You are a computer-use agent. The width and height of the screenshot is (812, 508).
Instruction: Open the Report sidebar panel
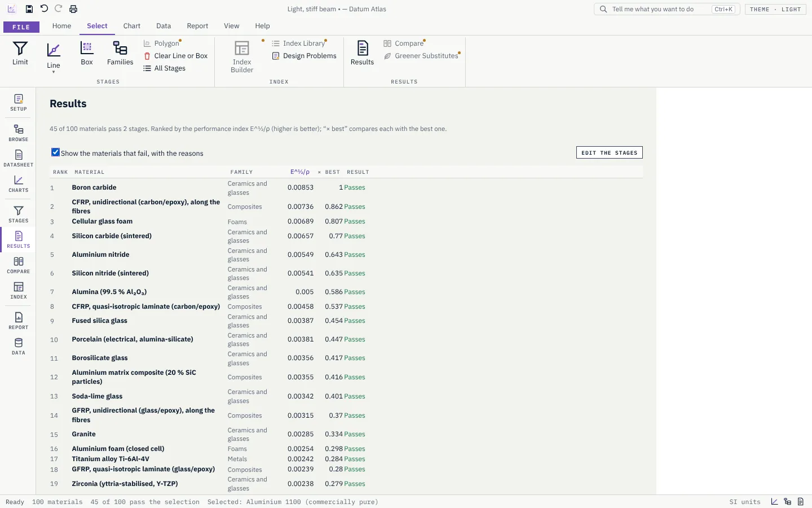(x=19, y=321)
